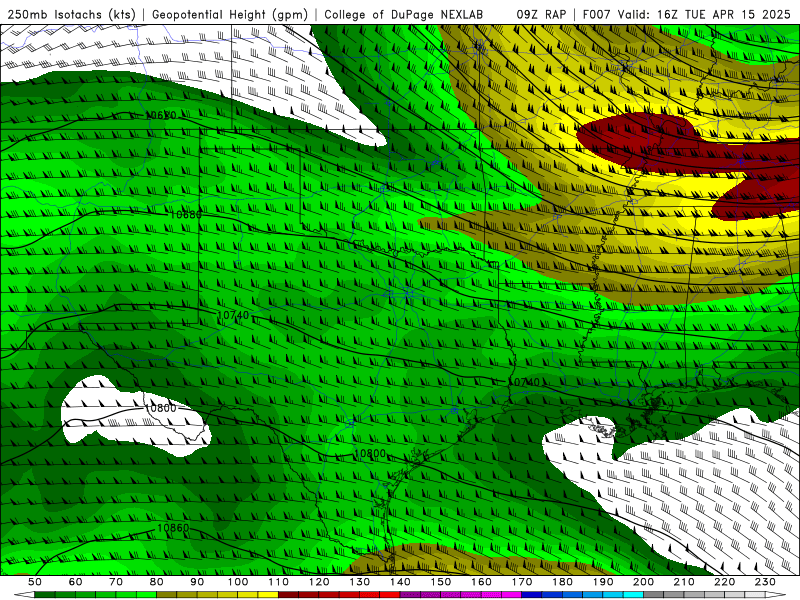Click the 10680 height contour label
800x600 pixels.
[186, 215]
